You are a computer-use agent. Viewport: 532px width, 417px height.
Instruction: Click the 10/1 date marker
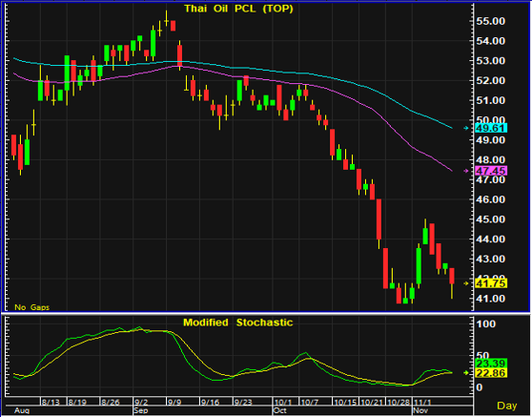click(x=283, y=403)
